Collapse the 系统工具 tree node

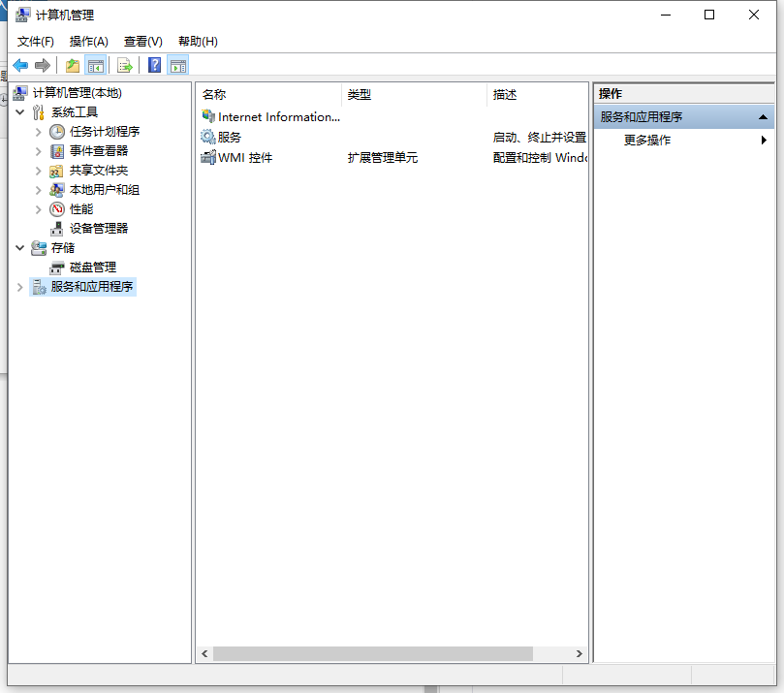tap(19, 111)
